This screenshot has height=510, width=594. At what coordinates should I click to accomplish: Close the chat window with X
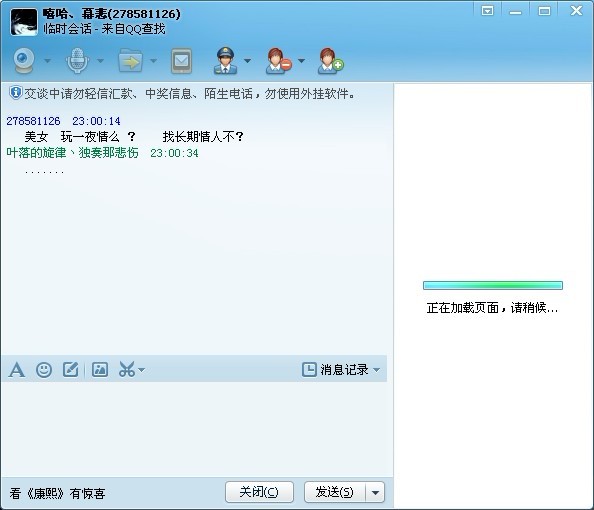577,10
